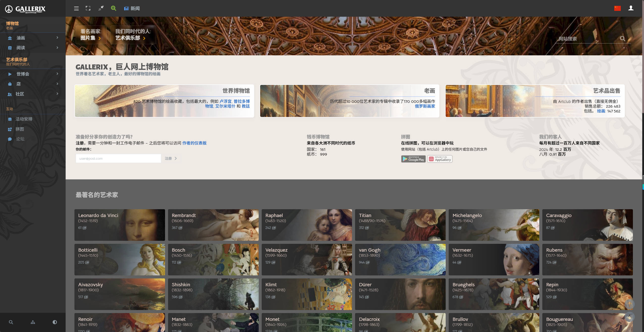Screen dimensions: 644x332
Task: Click the collapse arrows icon in top toolbar
Action: [x=101, y=8]
